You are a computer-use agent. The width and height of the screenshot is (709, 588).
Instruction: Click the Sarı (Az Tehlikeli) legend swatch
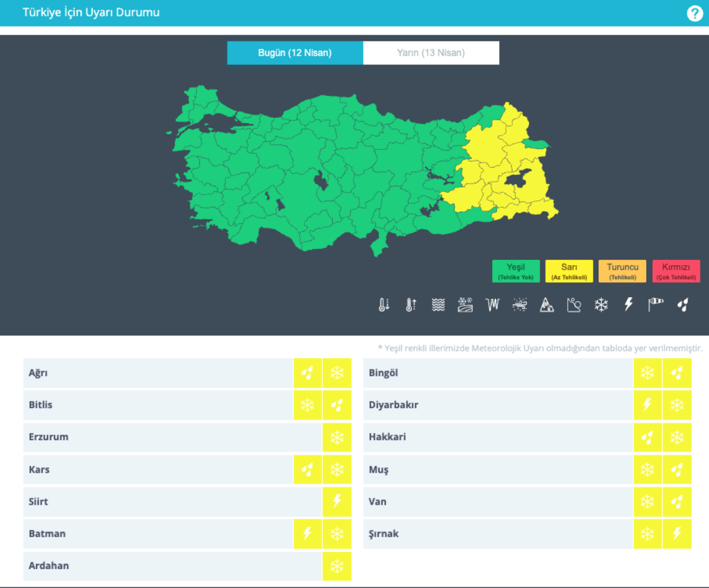click(569, 271)
